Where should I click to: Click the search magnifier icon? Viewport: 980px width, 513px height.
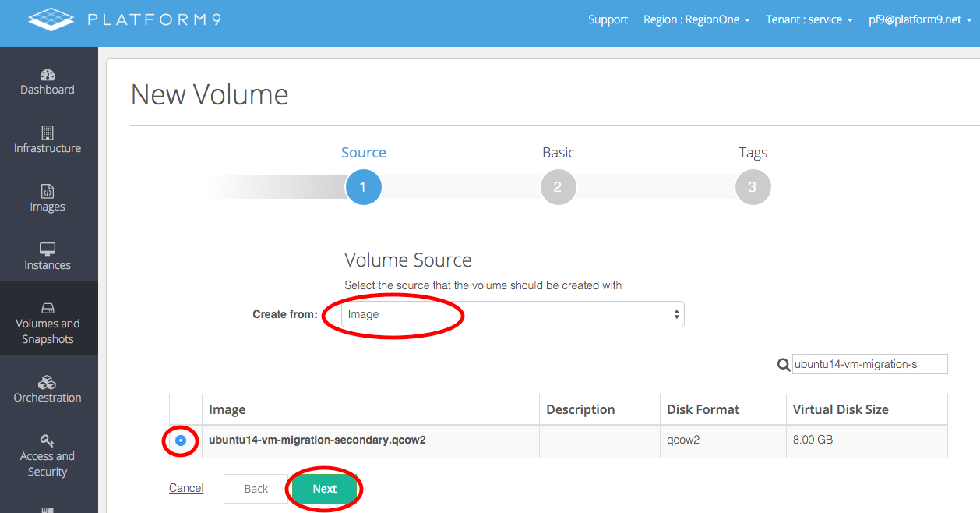784,364
